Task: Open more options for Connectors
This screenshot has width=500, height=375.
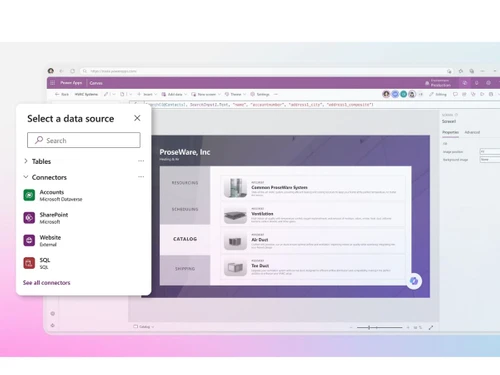Action: 141,177
